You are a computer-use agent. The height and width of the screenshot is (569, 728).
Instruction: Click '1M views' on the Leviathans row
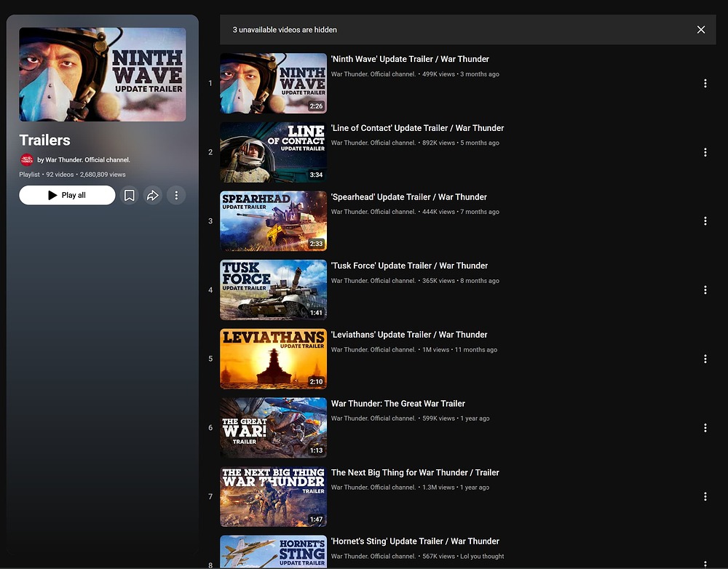pos(435,349)
